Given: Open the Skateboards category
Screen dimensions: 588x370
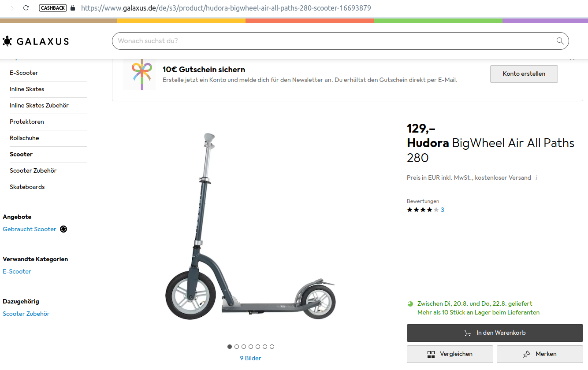Looking at the screenshot, I should coord(27,187).
